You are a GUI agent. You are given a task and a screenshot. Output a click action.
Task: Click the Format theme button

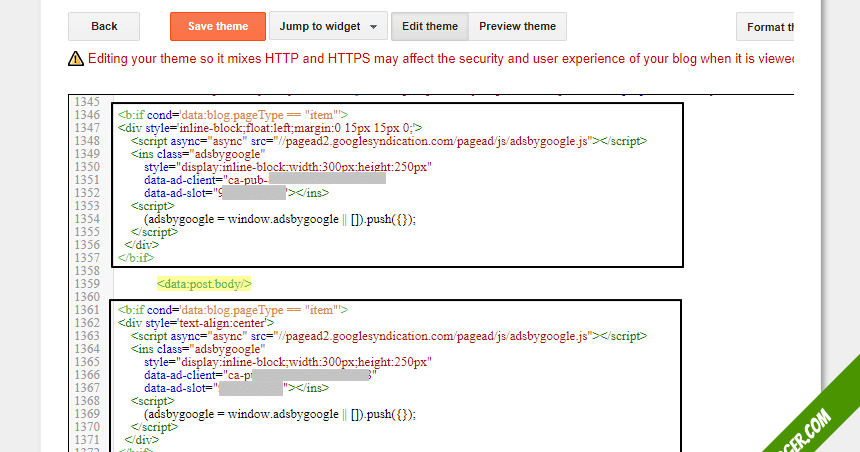[x=765, y=27]
